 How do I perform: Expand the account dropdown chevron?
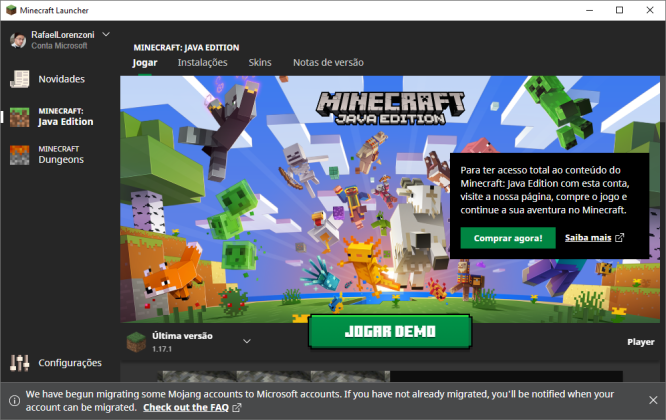click(x=106, y=34)
